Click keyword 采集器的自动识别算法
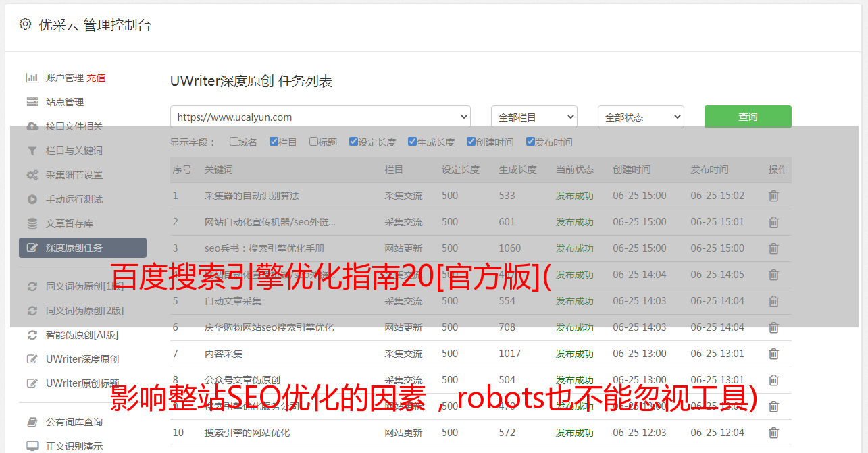Screen dimensions: 868x453 [x=252, y=196]
